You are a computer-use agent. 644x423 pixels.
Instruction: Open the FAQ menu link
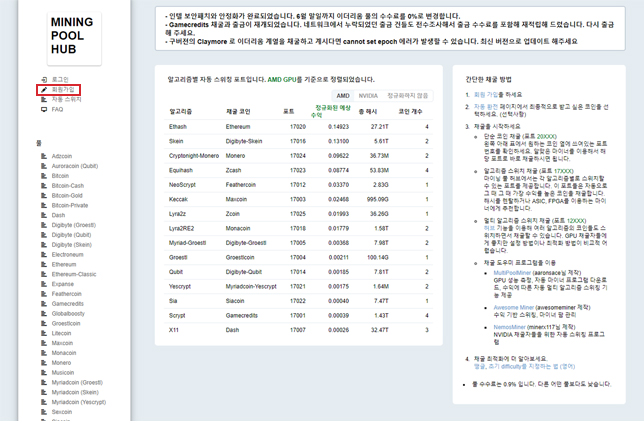(58, 109)
